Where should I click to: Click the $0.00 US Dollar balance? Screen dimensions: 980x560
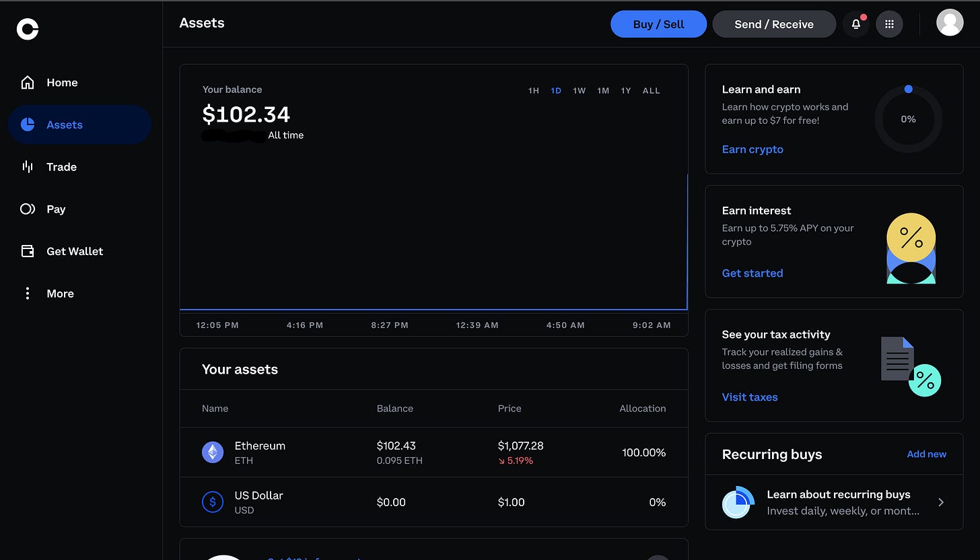[391, 502]
